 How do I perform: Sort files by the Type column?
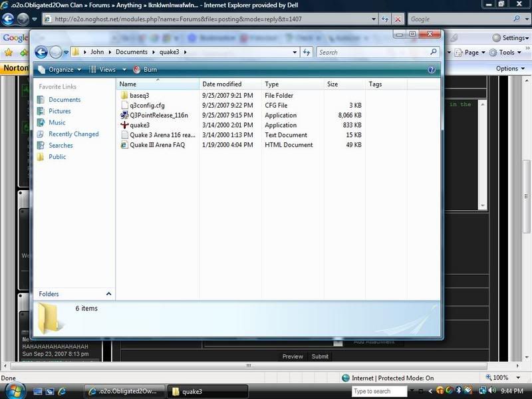point(293,84)
